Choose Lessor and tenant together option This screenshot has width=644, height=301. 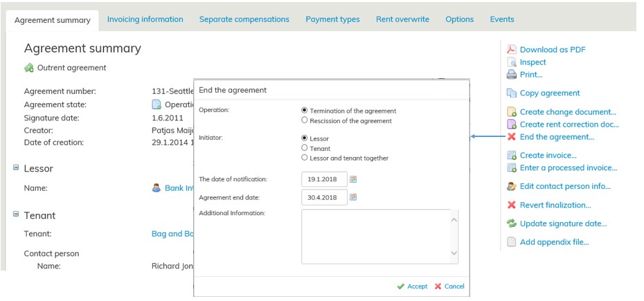click(305, 158)
